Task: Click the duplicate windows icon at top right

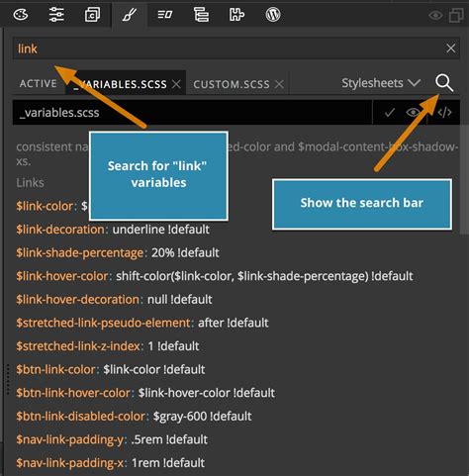Action: [456, 15]
